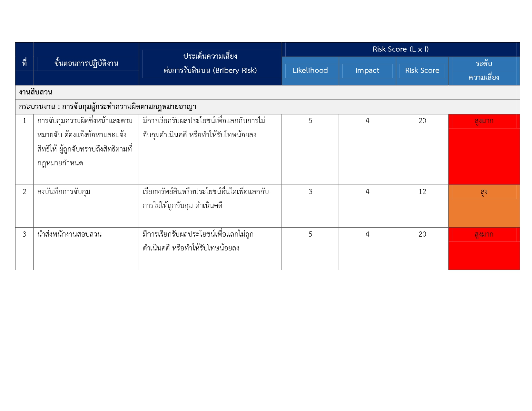Click the Bribery Risk column header

pyautogui.click(x=210, y=64)
